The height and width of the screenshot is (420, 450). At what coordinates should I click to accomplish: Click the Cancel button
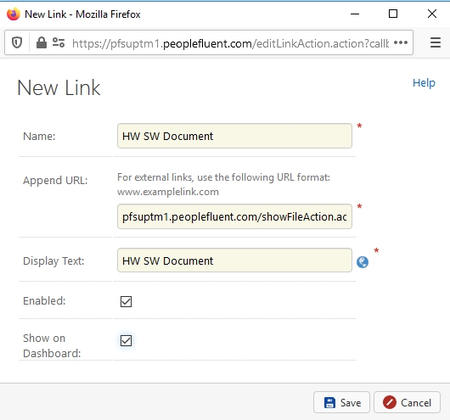407,402
